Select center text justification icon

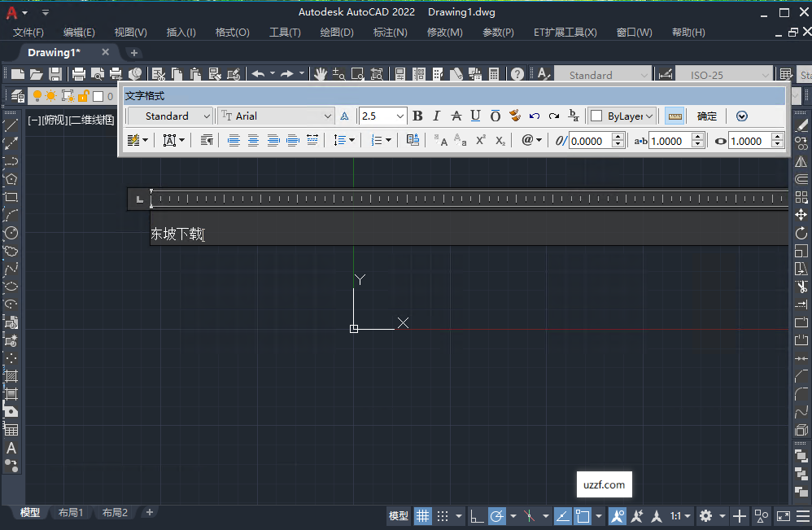tap(253, 140)
